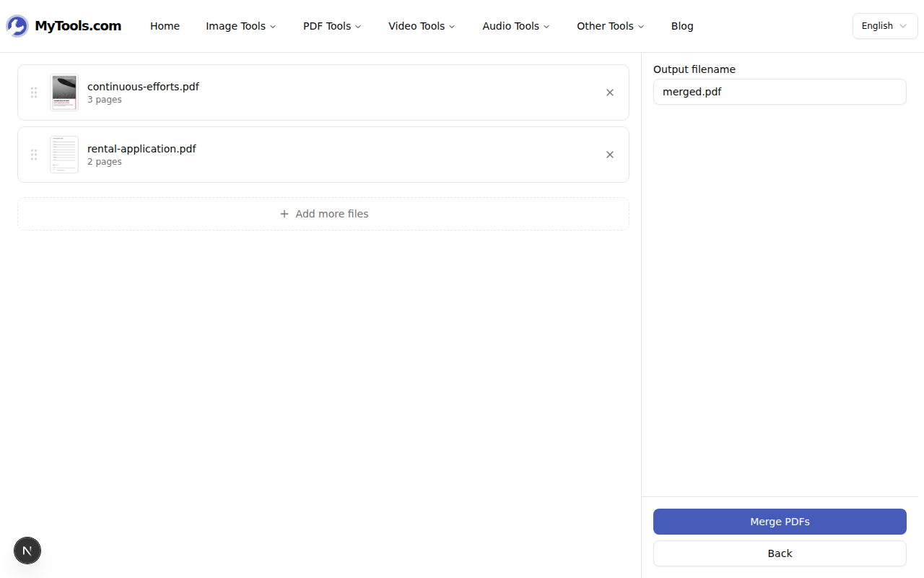Open the English language selector

click(885, 25)
